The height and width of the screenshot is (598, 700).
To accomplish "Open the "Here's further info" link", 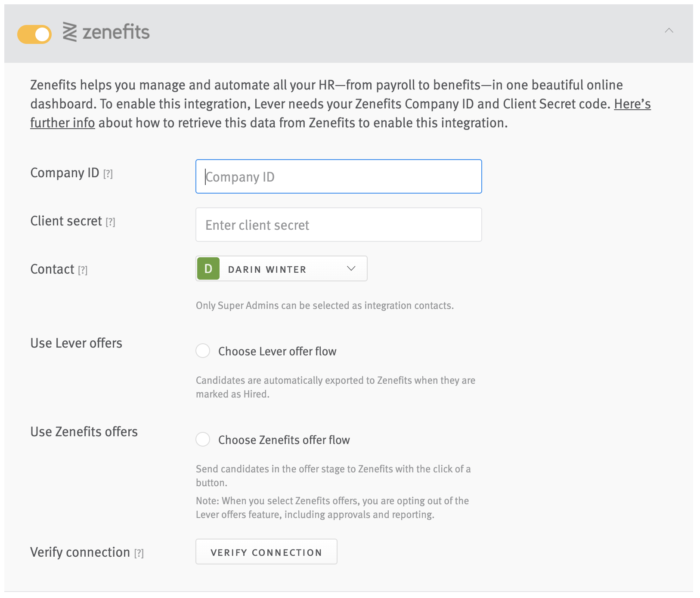I will click(632, 104).
